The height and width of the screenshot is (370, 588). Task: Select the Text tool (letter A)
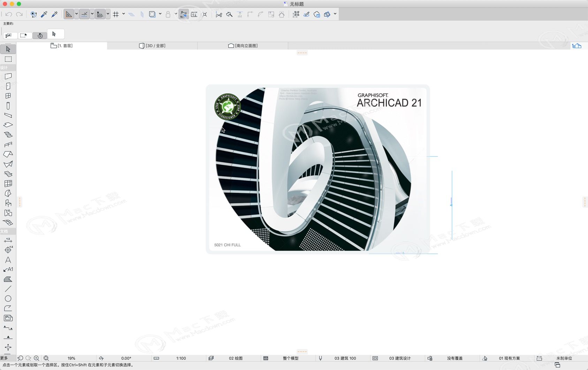click(8, 260)
